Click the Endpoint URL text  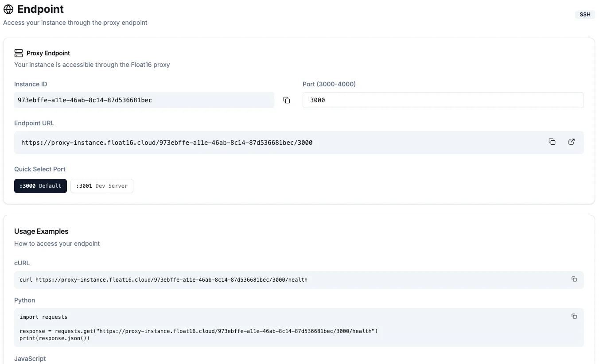tap(167, 143)
